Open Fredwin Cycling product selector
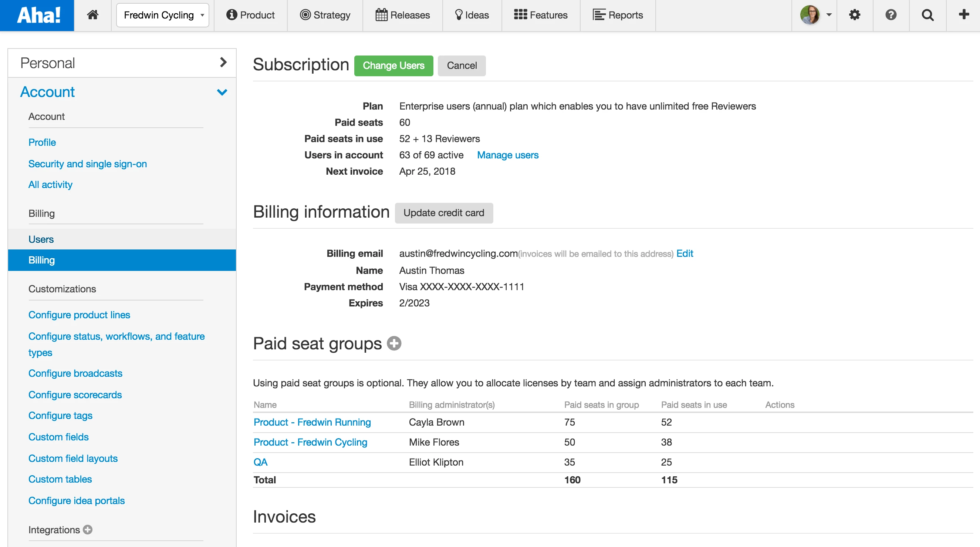This screenshot has height=547, width=980. [x=162, y=15]
